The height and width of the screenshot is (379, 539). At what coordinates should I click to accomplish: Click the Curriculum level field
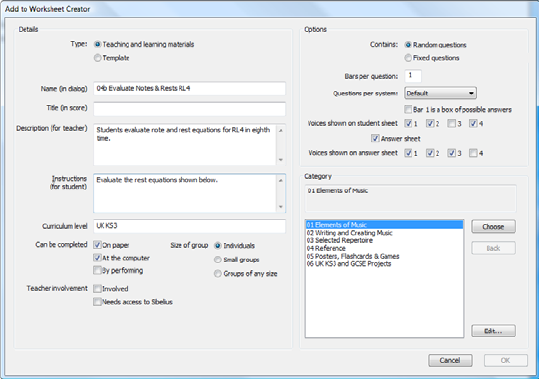pos(189,226)
